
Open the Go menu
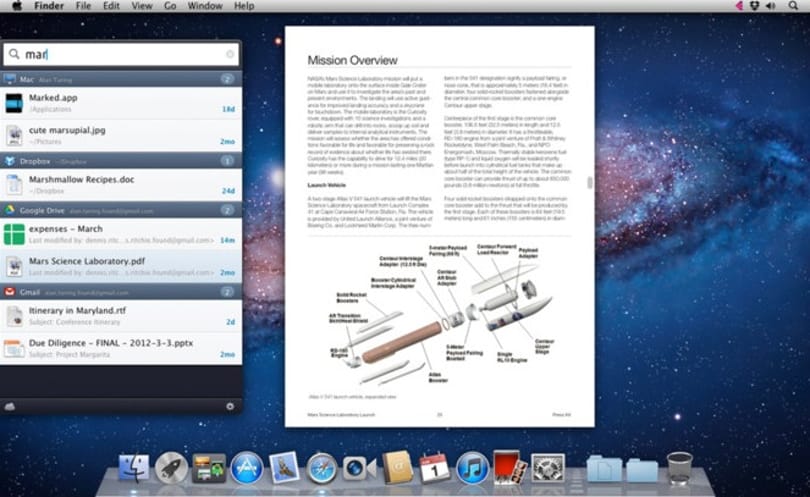point(170,6)
